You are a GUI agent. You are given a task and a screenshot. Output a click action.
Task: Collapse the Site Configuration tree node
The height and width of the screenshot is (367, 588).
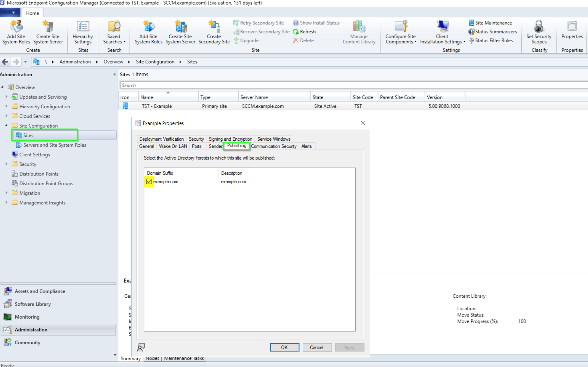[6, 126]
